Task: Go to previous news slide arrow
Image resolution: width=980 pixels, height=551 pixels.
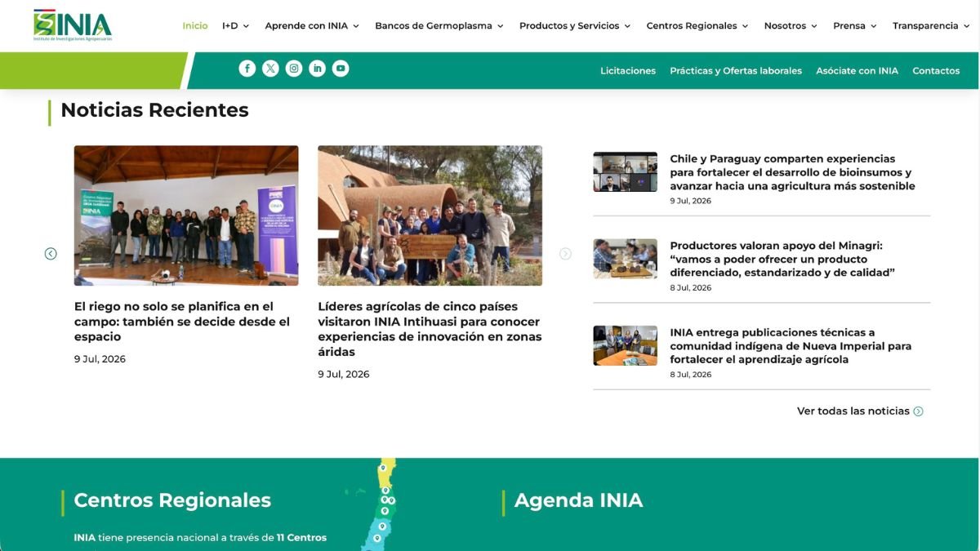Action: [51, 254]
